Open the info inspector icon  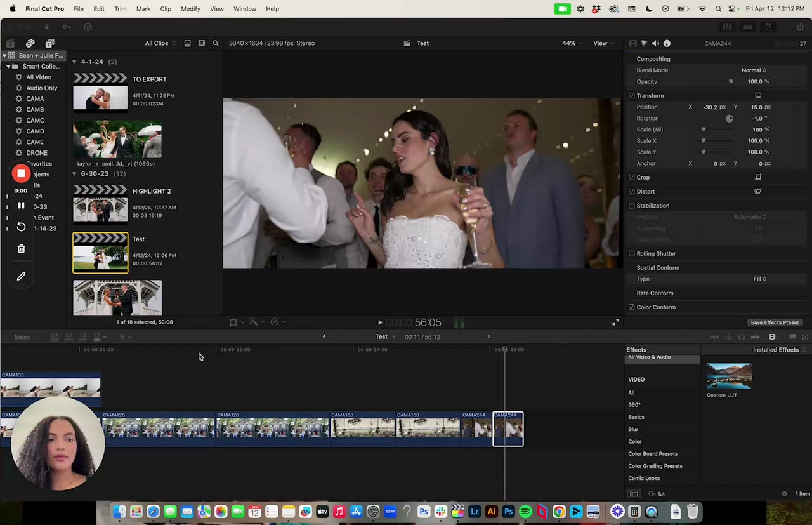tap(667, 43)
